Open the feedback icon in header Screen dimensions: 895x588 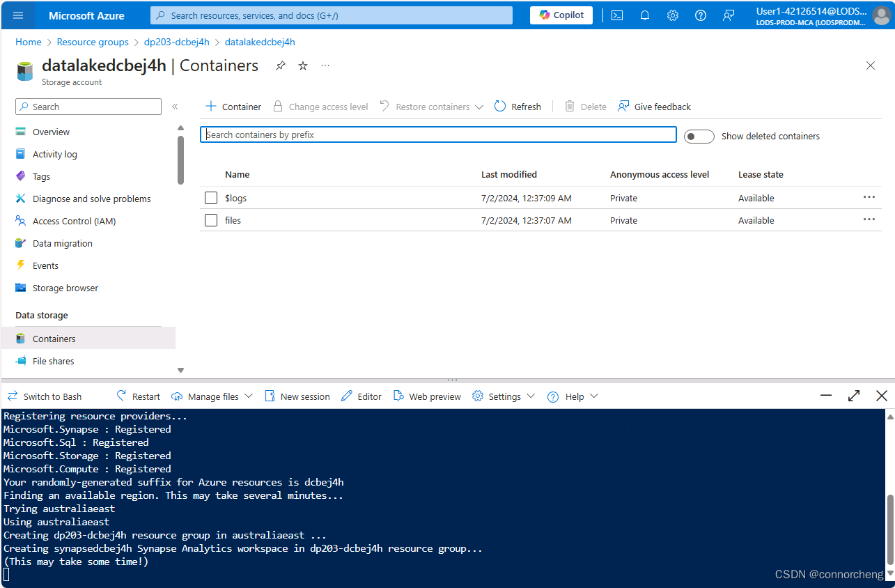pyautogui.click(x=729, y=15)
